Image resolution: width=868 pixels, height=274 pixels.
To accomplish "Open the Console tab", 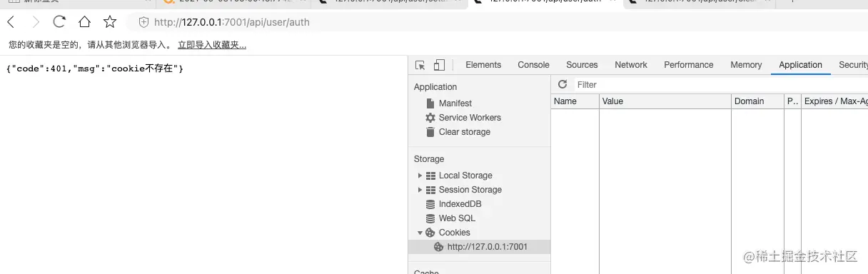I will coord(533,65).
